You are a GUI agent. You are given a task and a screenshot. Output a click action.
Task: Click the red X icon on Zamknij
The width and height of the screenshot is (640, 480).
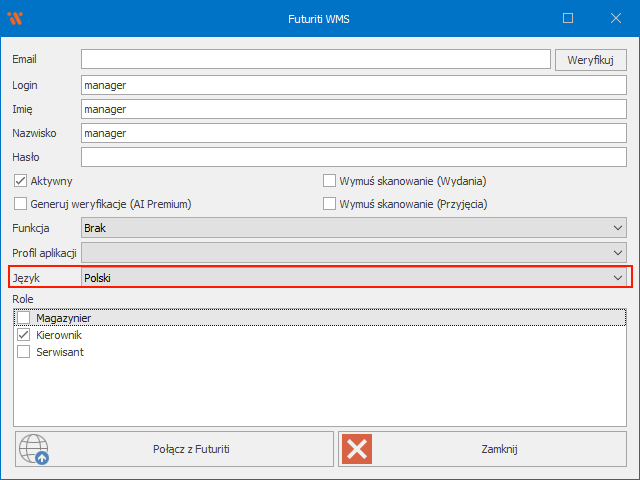[x=357, y=449]
